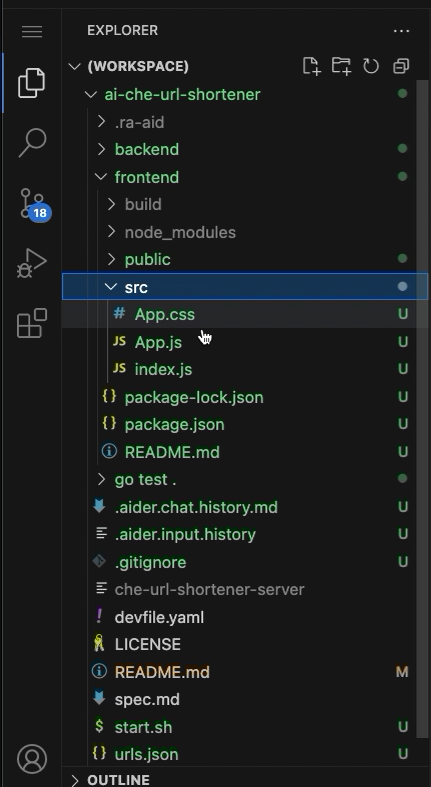Image resolution: width=431 pixels, height=787 pixels.
Task: Open the hamburger application menu
Action: 32,31
